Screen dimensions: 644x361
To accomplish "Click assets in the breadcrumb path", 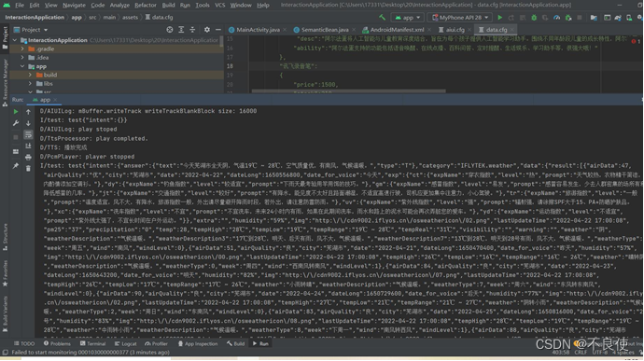I will click(x=130, y=18).
